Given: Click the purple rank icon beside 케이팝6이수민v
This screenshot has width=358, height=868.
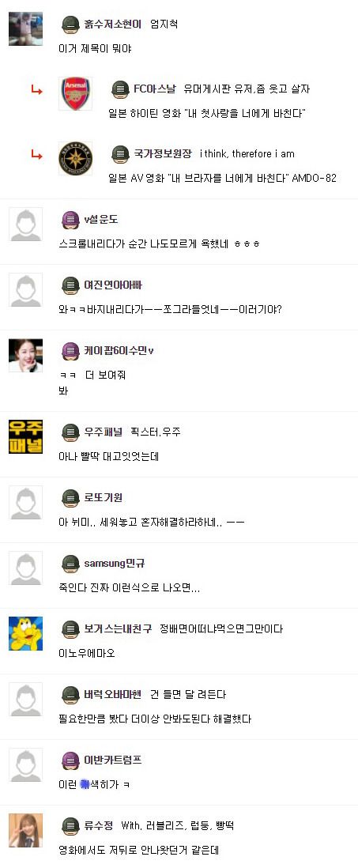Looking at the screenshot, I should (70, 350).
